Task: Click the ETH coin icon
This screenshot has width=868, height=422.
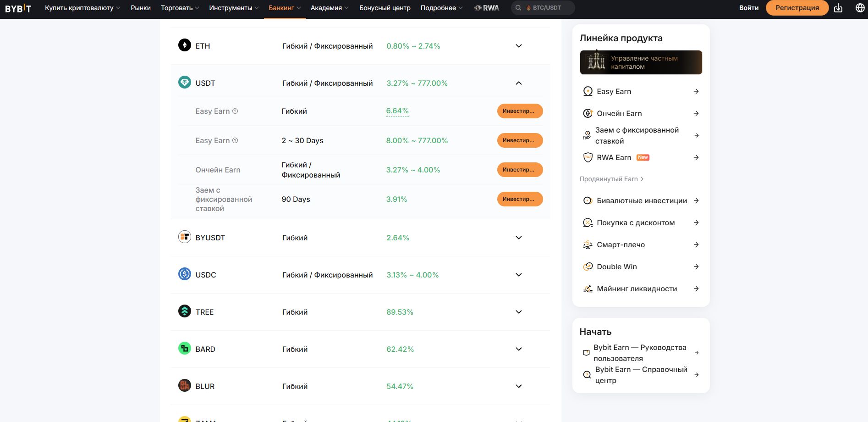Action: click(185, 45)
